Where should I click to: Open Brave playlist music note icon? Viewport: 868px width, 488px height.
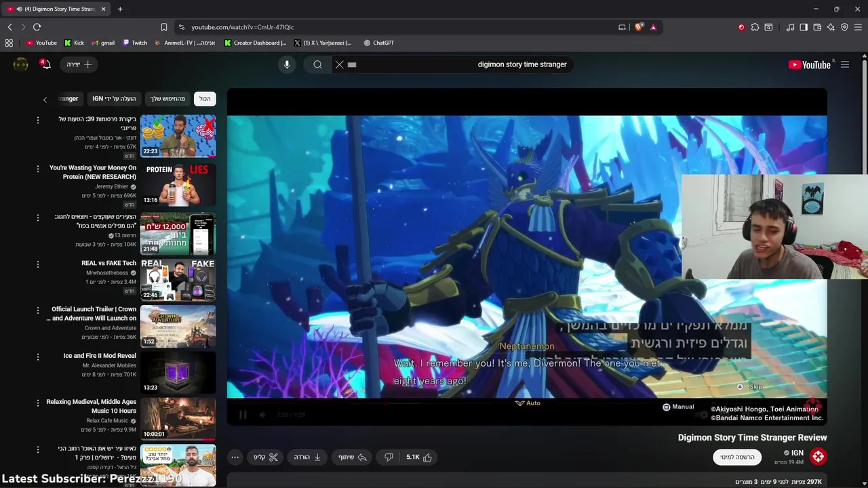[x=790, y=27]
